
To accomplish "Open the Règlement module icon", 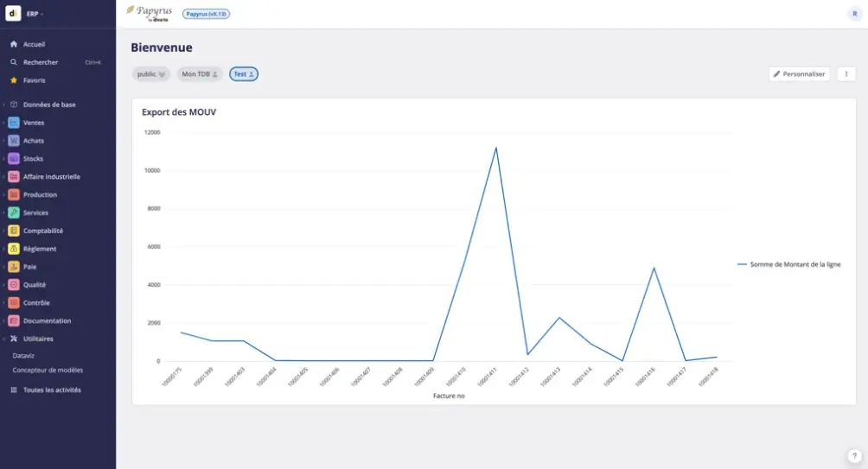I will click(14, 249).
